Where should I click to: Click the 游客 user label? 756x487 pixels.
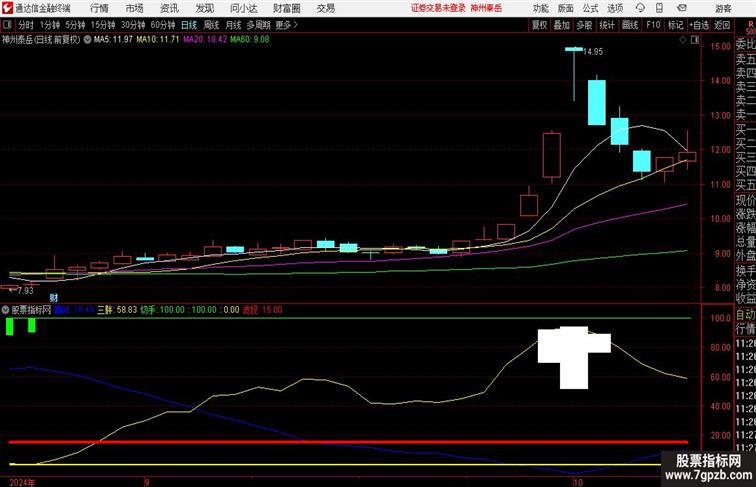tap(723, 8)
